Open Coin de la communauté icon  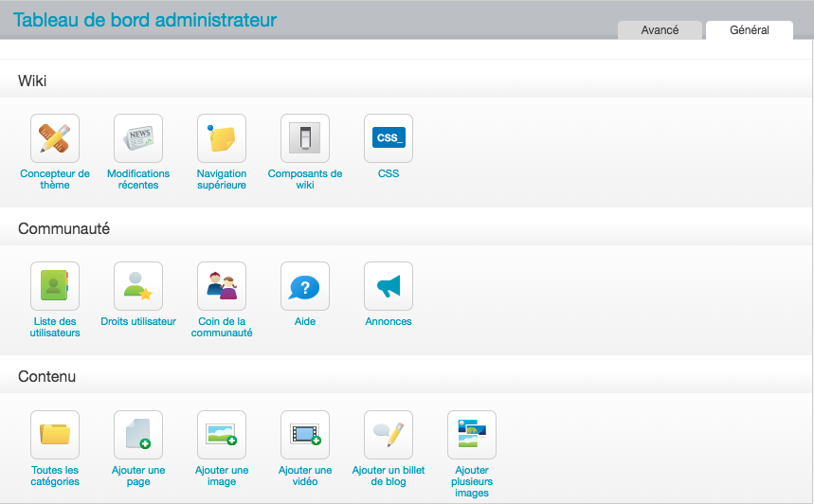coord(222,286)
